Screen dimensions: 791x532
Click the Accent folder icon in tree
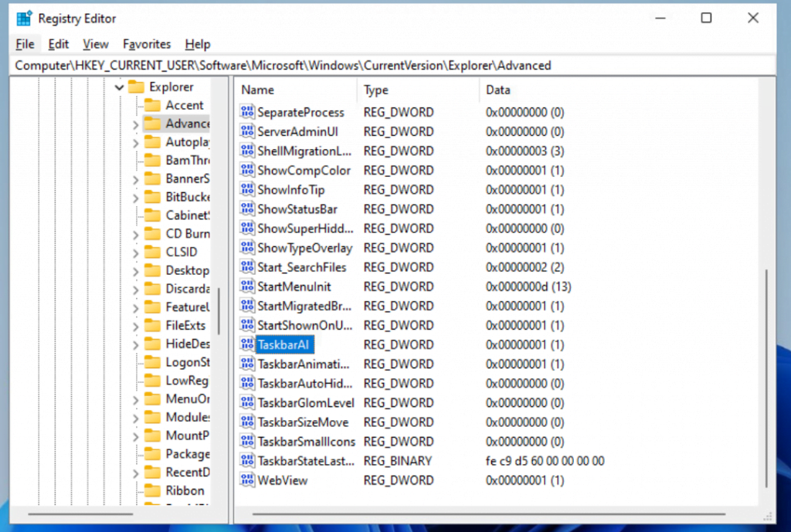[152, 106]
